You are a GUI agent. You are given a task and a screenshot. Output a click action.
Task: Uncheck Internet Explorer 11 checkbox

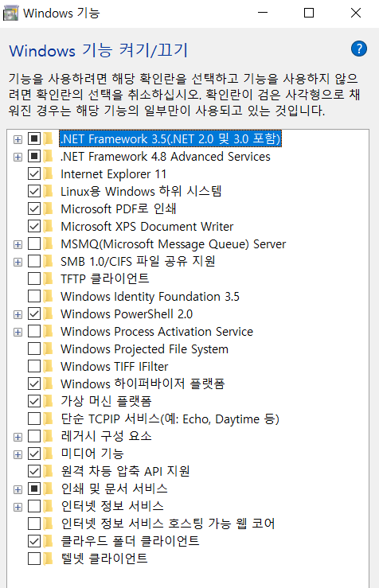(34, 174)
